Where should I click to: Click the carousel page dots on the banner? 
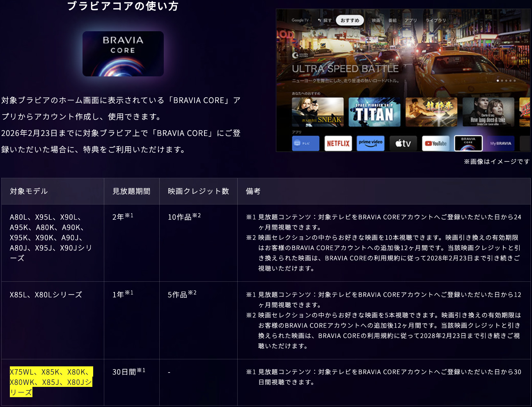coord(506,80)
